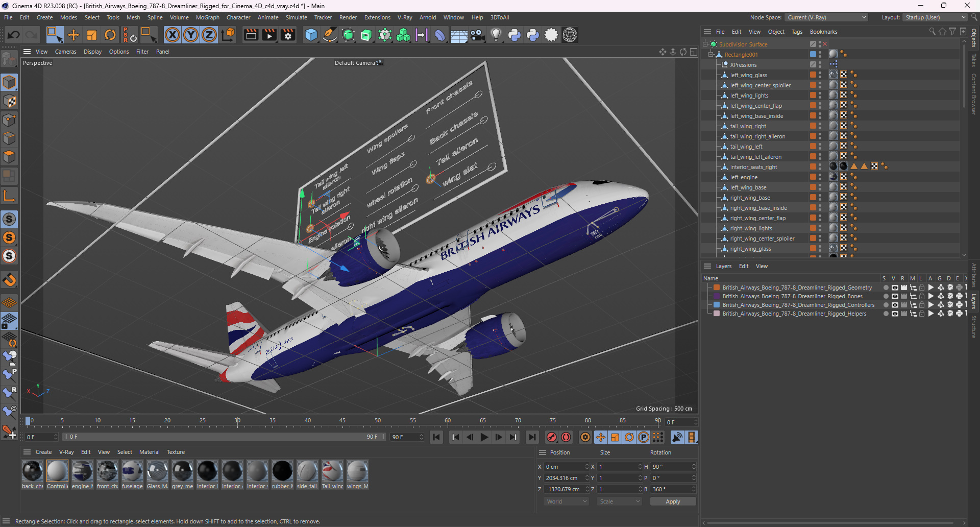The image size is (980, 527).
Task: Click the globe icon in toolbar
Action: [x=570, y=35]
